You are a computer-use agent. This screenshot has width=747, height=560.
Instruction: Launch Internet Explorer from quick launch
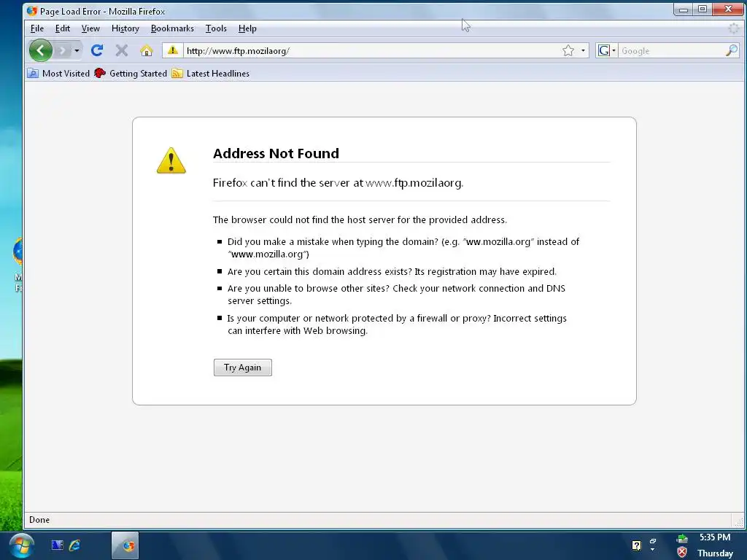point(75,545)
